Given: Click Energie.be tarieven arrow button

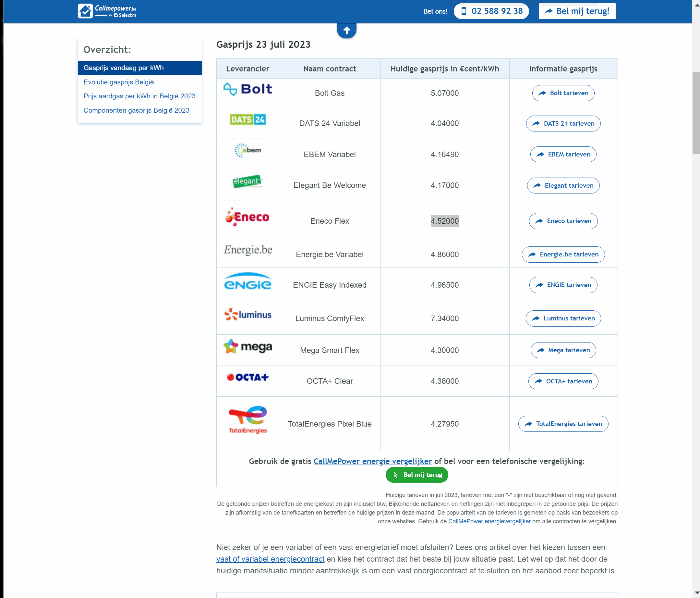Looking at the screenshot, I should point(563,255).
